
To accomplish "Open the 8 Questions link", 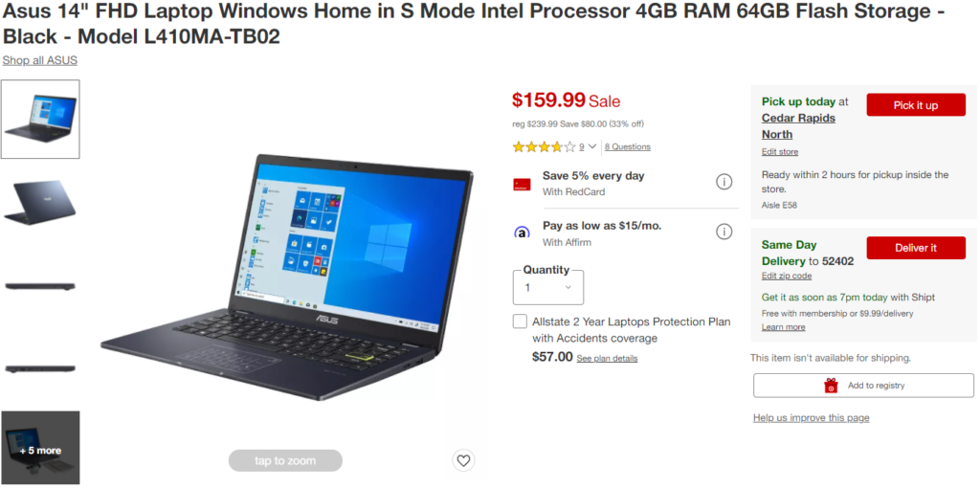I will pos(628,146).
